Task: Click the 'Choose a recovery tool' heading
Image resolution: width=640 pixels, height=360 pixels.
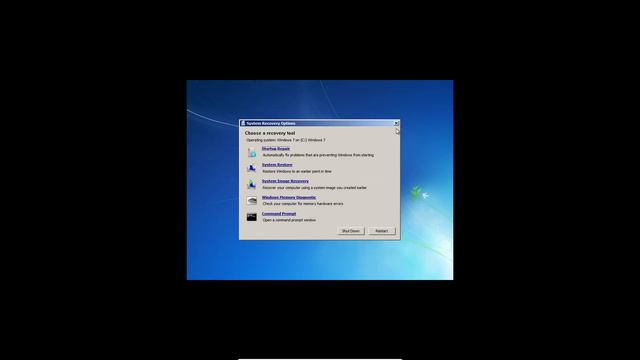Action: [270, 133]
